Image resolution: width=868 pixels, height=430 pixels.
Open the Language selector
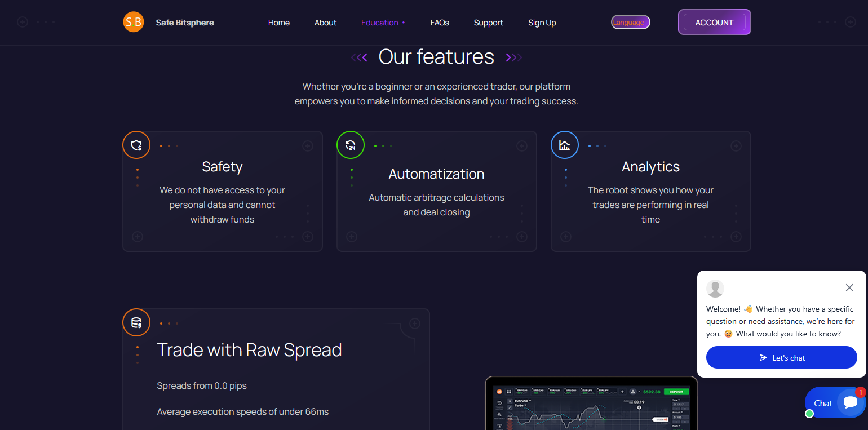click(x=631, y=22)
